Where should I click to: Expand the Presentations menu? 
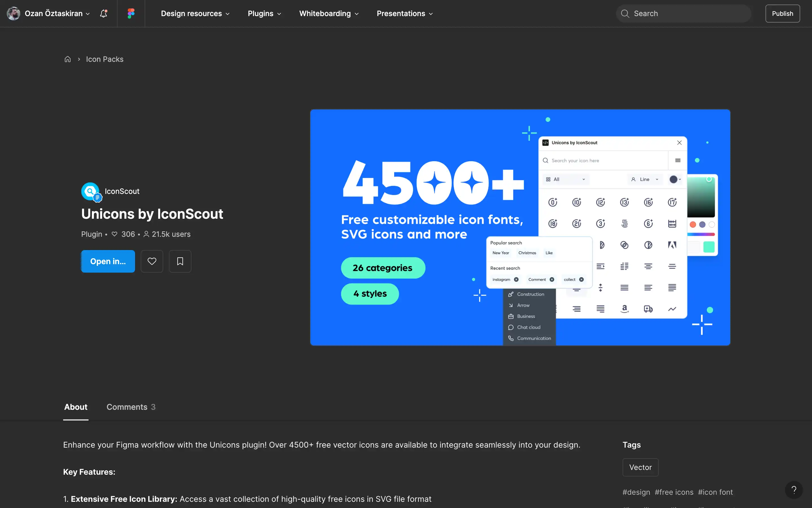click(x=405, y=14)
